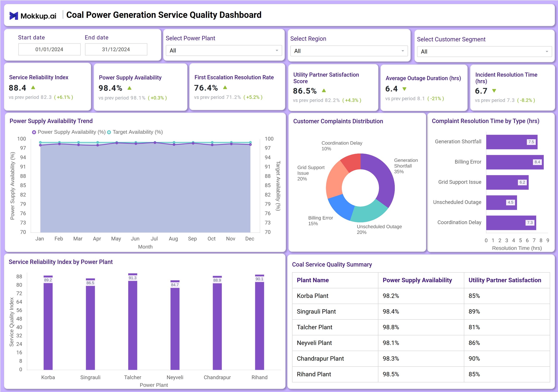
Task: Click the Talcher 91.3 column
Action: tap(133, 322)
